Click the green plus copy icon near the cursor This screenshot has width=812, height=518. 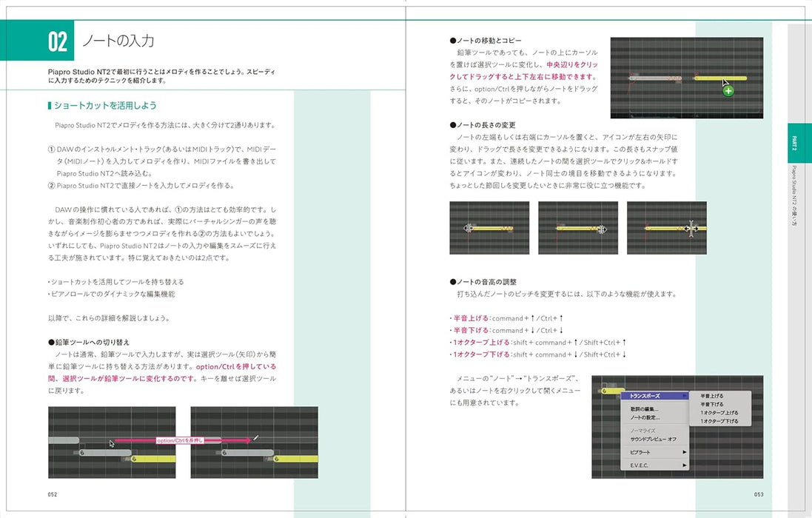(728, 90)
